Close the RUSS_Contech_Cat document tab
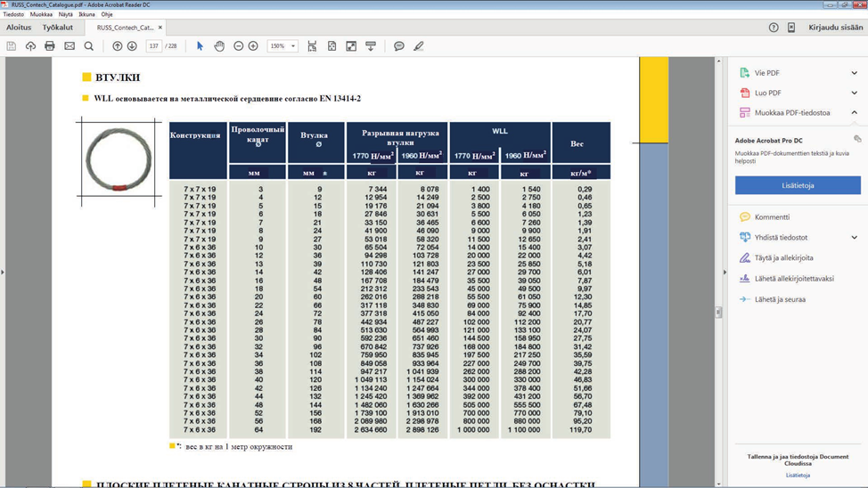The width and height of the screenshot is (868, 488). (x=160, y=28)
